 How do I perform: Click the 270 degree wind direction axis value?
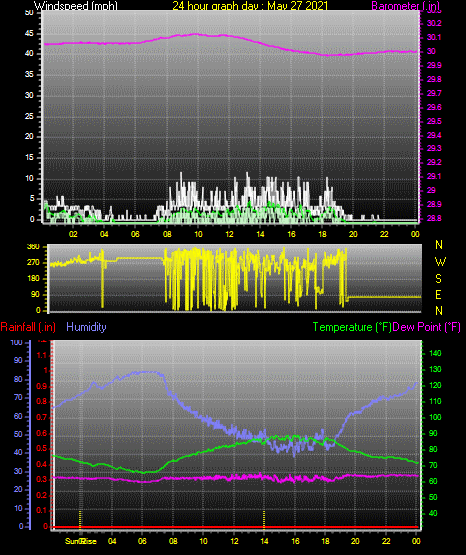pos(33,262)
